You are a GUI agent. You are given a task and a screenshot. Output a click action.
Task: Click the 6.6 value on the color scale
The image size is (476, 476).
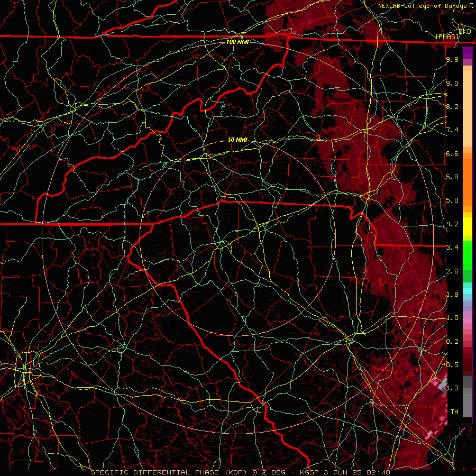click(x=452, y=153)
